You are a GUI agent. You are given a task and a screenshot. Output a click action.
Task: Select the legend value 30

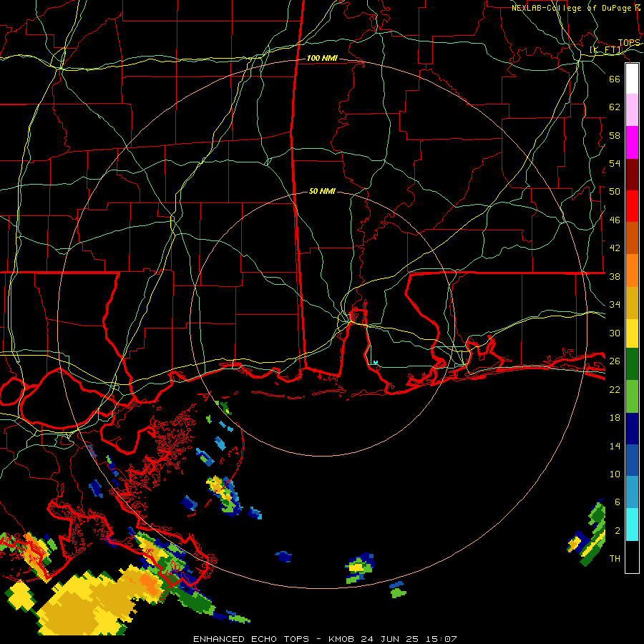pos(615,333)
